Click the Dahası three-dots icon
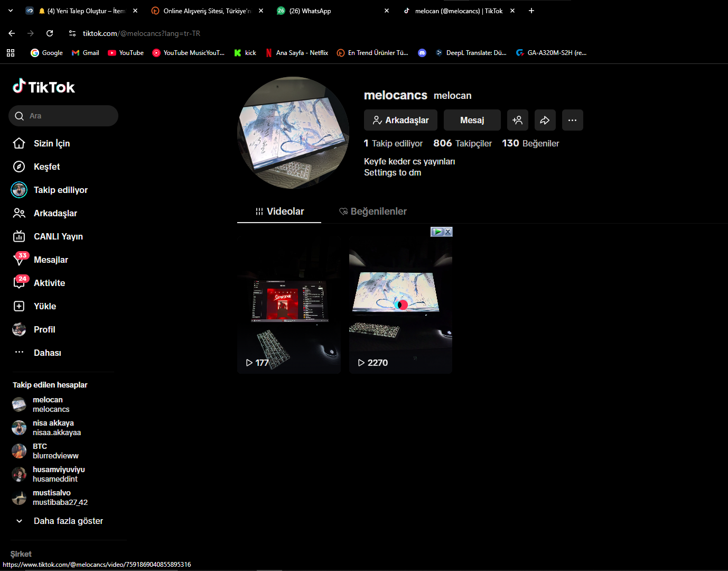Image resolution: width=728 pixels, height=571 pixels. coord(19,352)
